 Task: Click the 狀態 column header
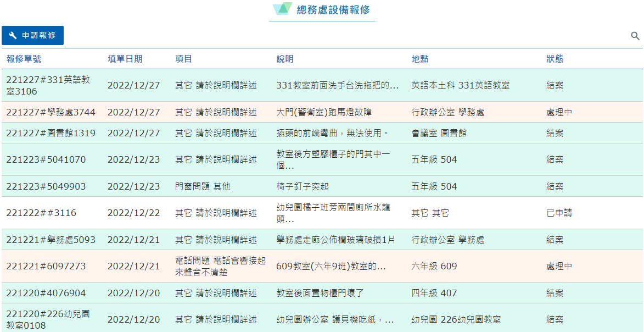point(555,59)
